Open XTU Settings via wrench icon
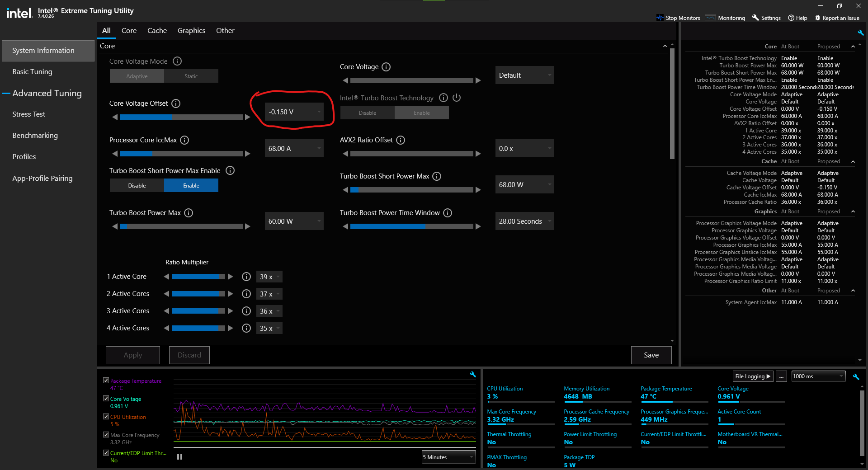868x470 pixels. tap(755, 18)
